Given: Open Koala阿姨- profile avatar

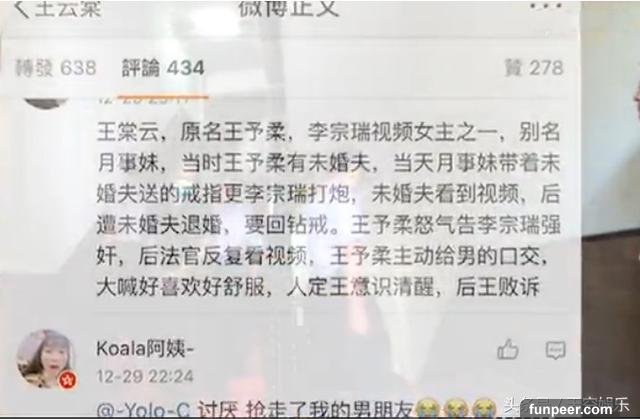Looking at the screenshot, I should coord(46,359).
